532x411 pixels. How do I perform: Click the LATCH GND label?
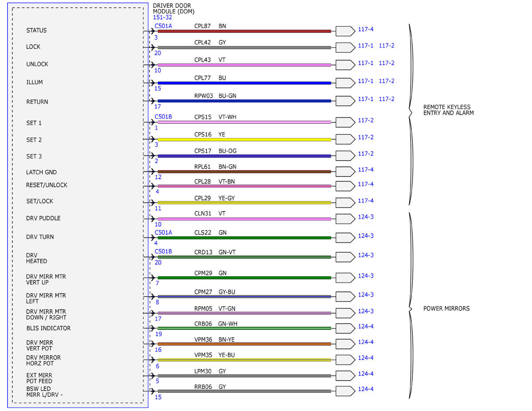(x=42, y=172)
